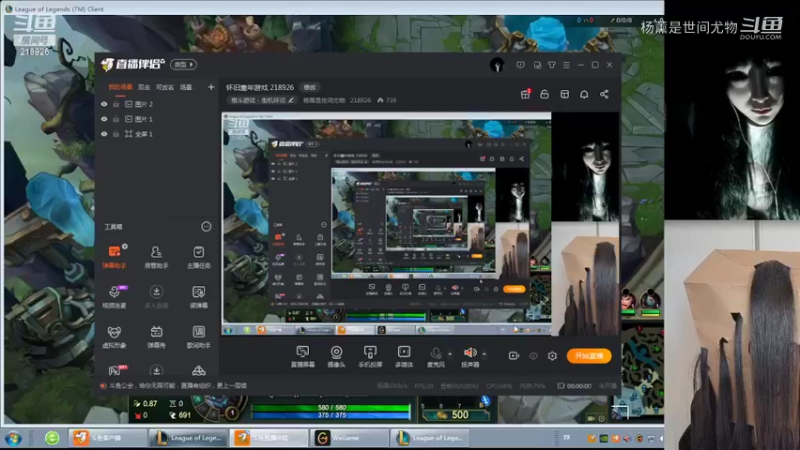Image resolution: width=800 pixels, height=450 pixels.
Task: Switch to the fourth scene tab
Action: (x=186, y=87)
